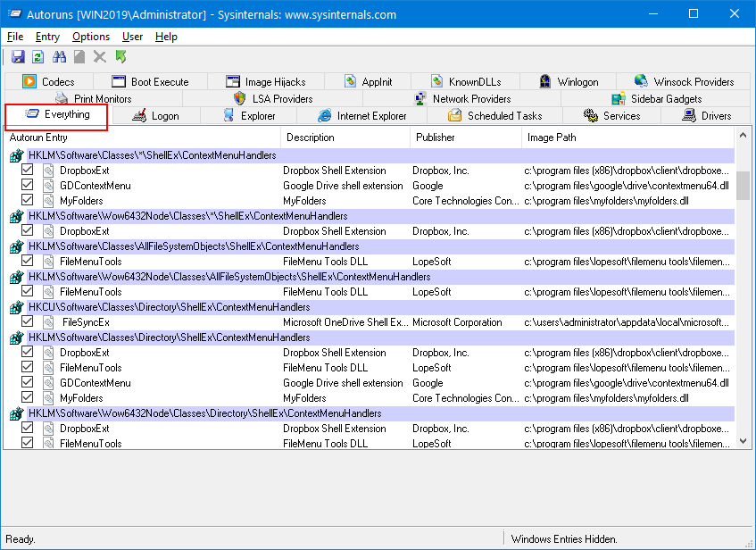Uncheck MyFolders under HKLM\Software\Classes\*\ShellEx key
Viewport: 756px width, 550px height.
[x=28, y=200]
